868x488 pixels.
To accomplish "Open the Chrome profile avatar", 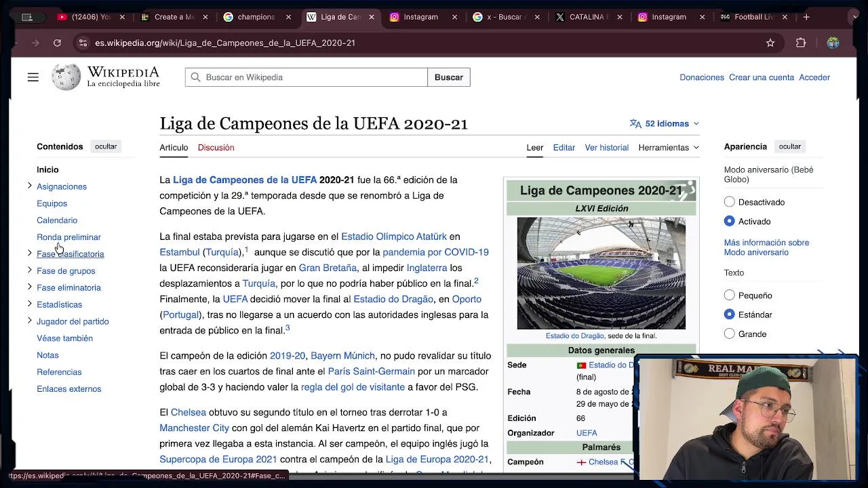I will [x=833, y=43].
